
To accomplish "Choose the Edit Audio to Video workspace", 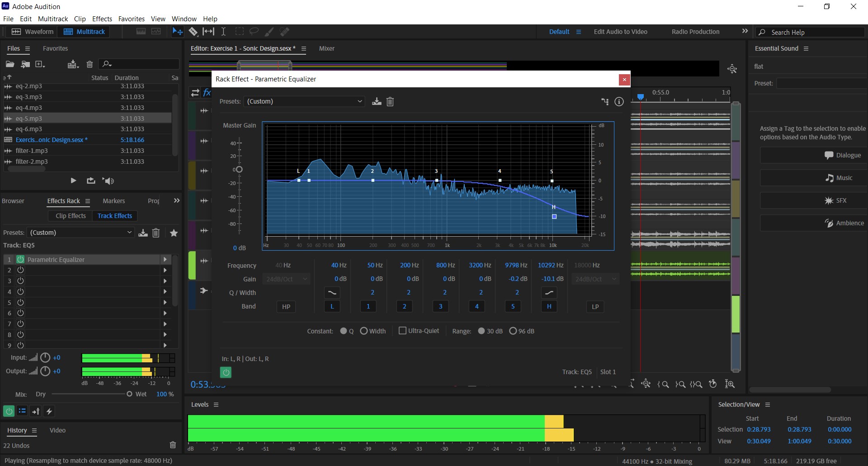I will [620, 32].
